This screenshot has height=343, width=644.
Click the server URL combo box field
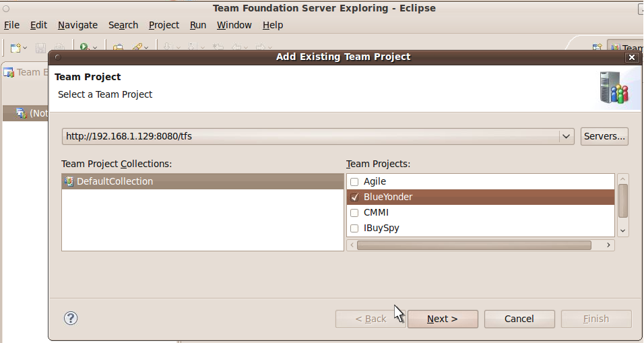[x=318, y=136]
